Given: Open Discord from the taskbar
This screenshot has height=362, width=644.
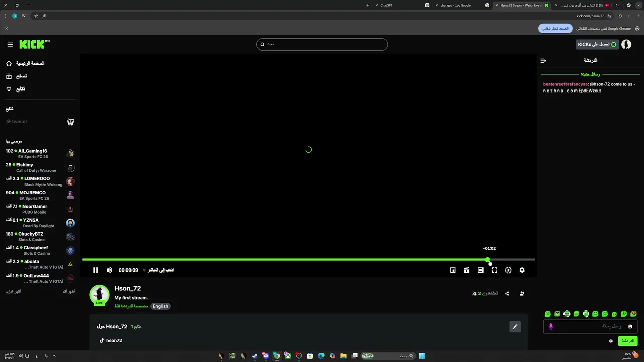Looking at the screenshot, I should (x=265, y=356).
